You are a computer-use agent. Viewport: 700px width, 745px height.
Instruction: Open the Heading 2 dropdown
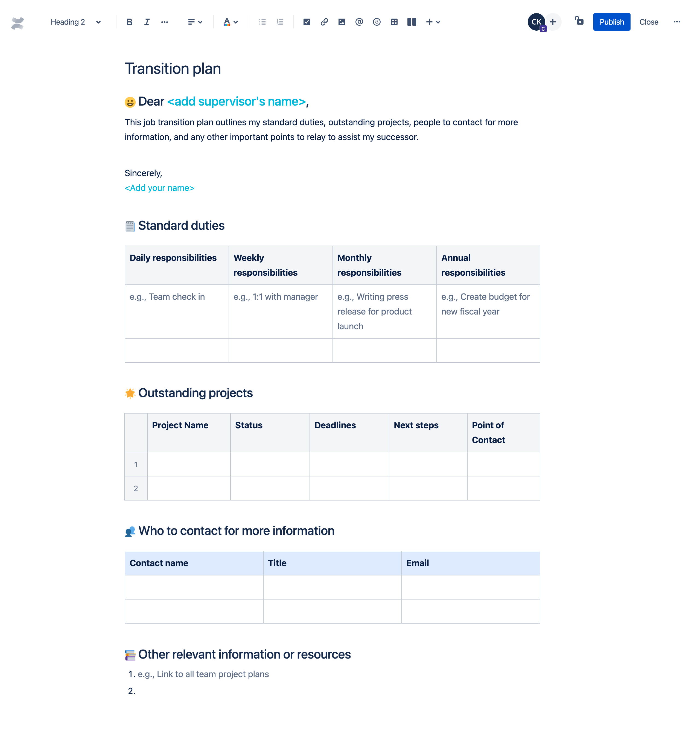74,22
